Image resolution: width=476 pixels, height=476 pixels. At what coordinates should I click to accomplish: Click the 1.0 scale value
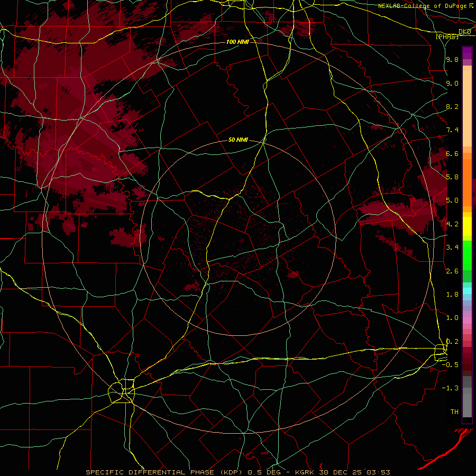coord(452,318)
